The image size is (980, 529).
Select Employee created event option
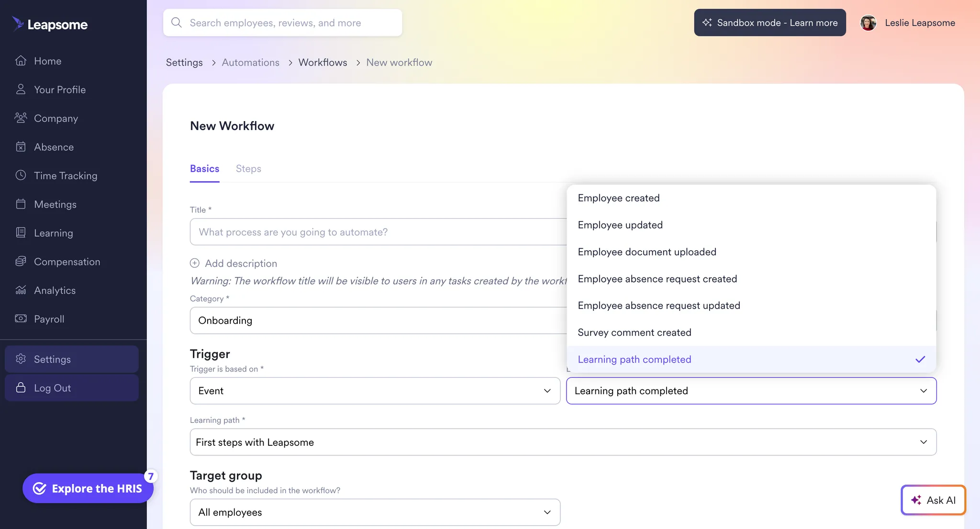(751, 198)
